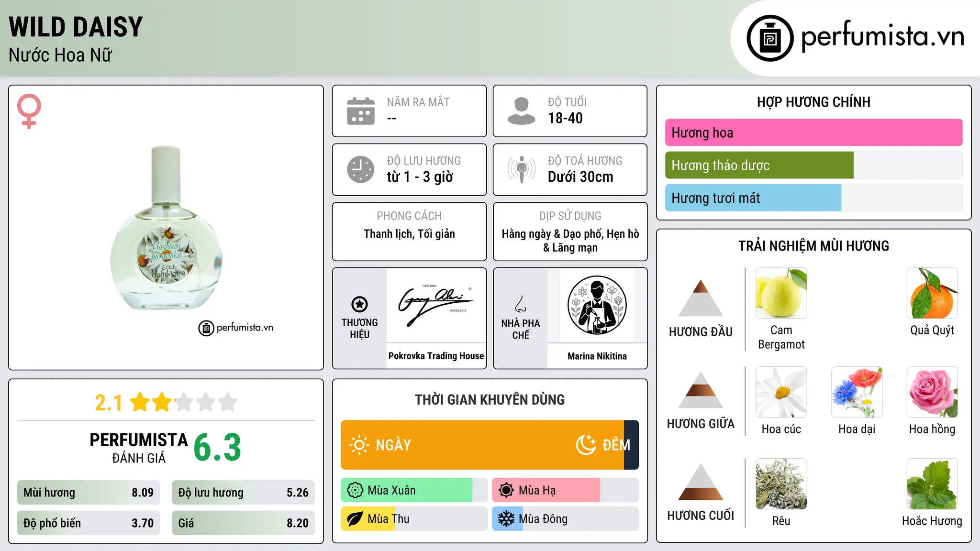Select the Hoắc Hương patchouli image
The height and width of the screenshot is (551, 980).
932,484
